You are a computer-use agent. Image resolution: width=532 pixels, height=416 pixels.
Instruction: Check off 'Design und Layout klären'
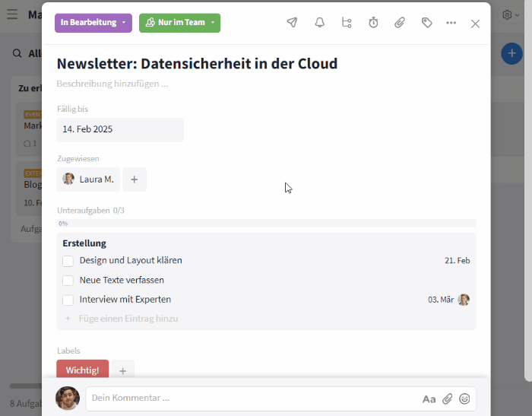pyautogui.click(x=68, y=261)
